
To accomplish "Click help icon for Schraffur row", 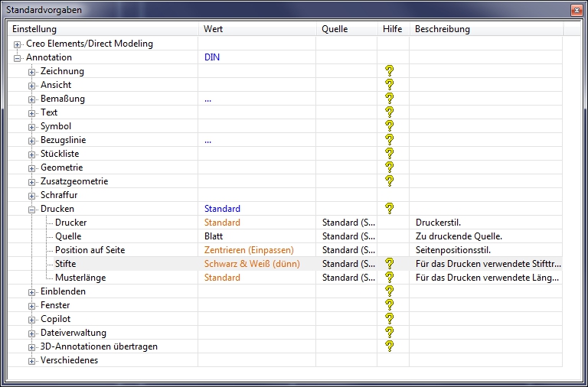I will (389, 195).
